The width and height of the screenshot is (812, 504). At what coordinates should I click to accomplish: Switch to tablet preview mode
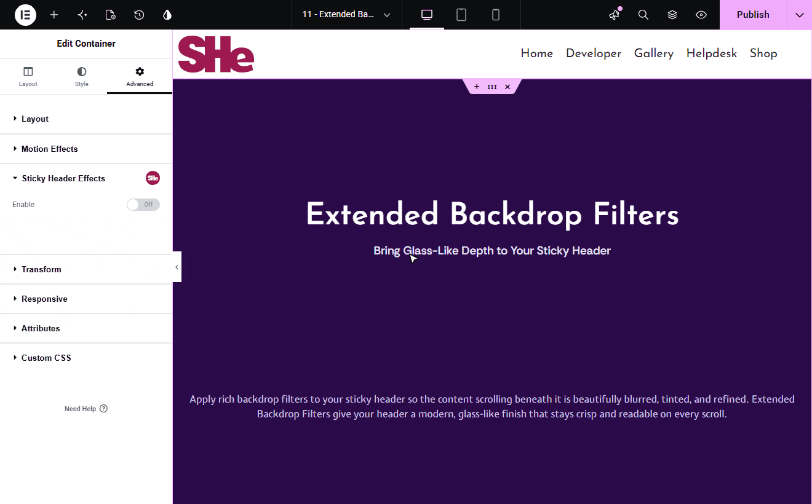(x=461, y=15)
